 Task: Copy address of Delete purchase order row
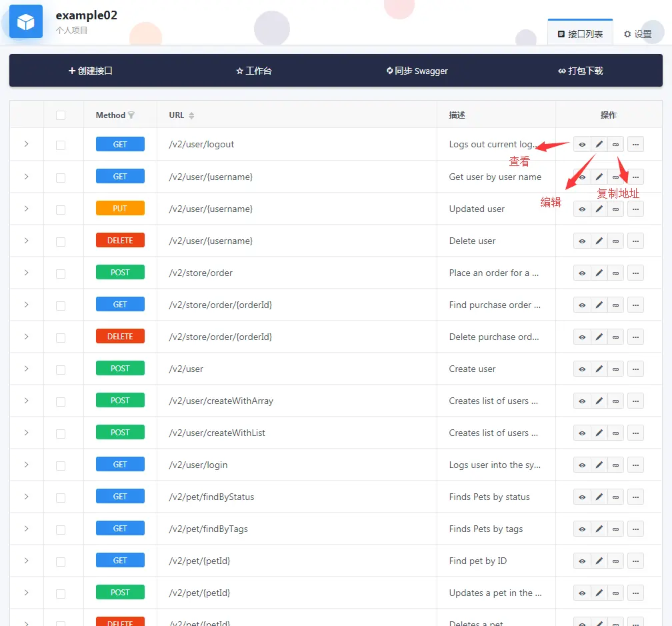point(615,337)
